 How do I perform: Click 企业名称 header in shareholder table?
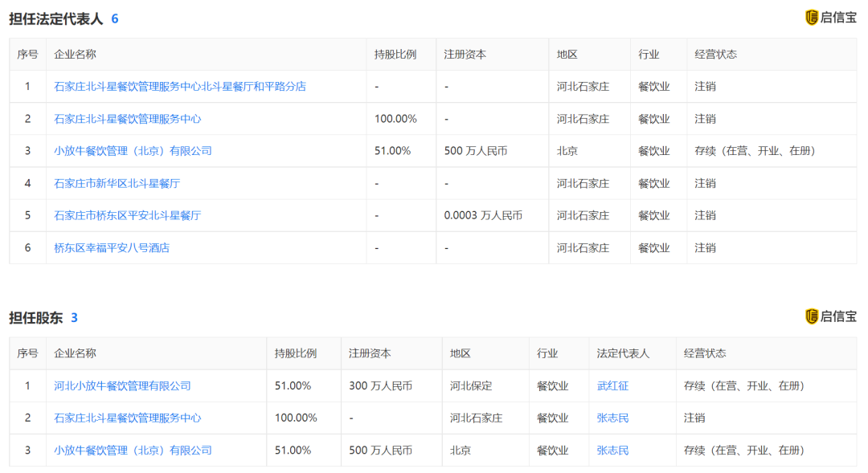pos(75,353)
